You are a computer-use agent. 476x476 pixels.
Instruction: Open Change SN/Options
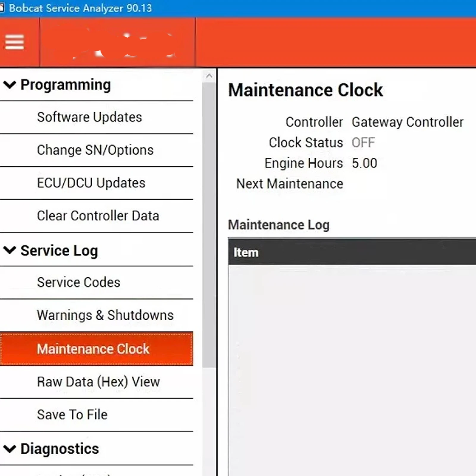96,150
